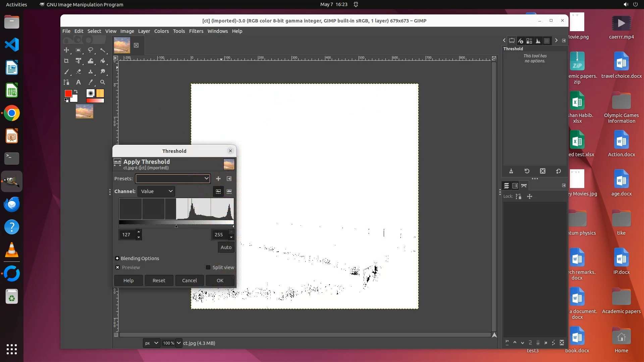Image resolution: width=644 pixels, height=362 pixels.
Task: Expand Blending Options section
Action: click(x=117, y=258)
